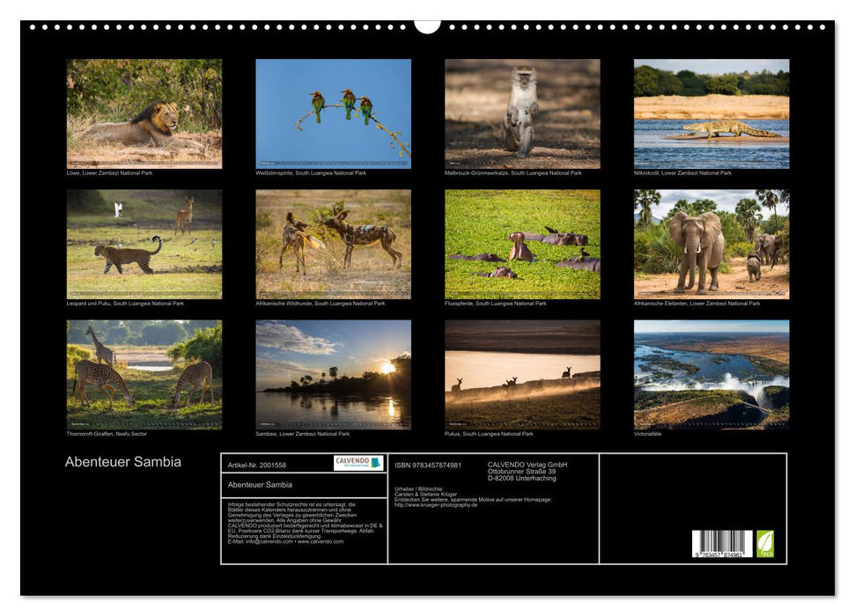Select the hippos photo from South Luangwa
The image size is (855, 616).
[526, 244]
